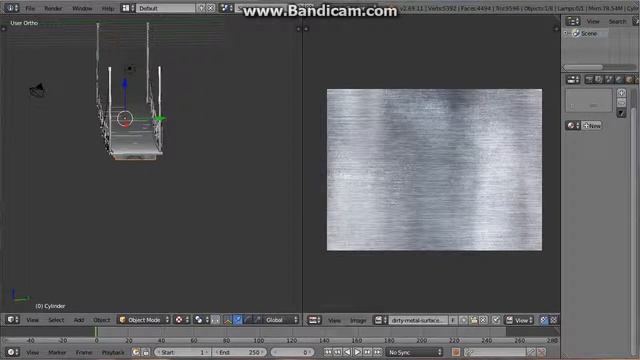Open the No Sync dropdown
Screen dimensions: 640x360
coord(414,352)
